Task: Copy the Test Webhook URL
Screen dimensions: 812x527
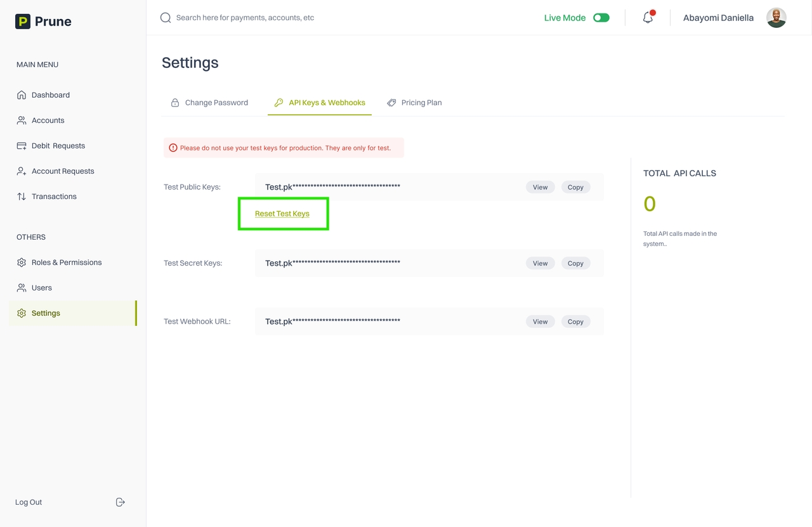Action: pyautogui.click(x=575, y=322)
